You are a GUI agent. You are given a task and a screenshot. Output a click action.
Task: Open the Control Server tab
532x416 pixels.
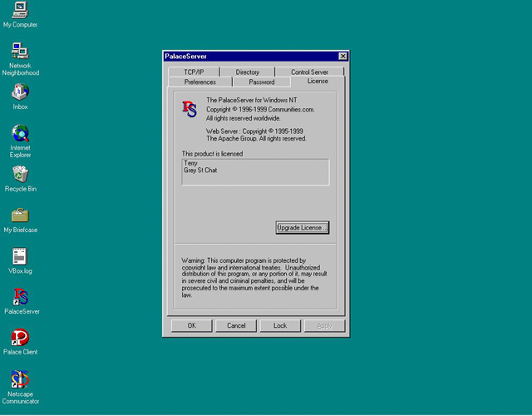[309, 72]
